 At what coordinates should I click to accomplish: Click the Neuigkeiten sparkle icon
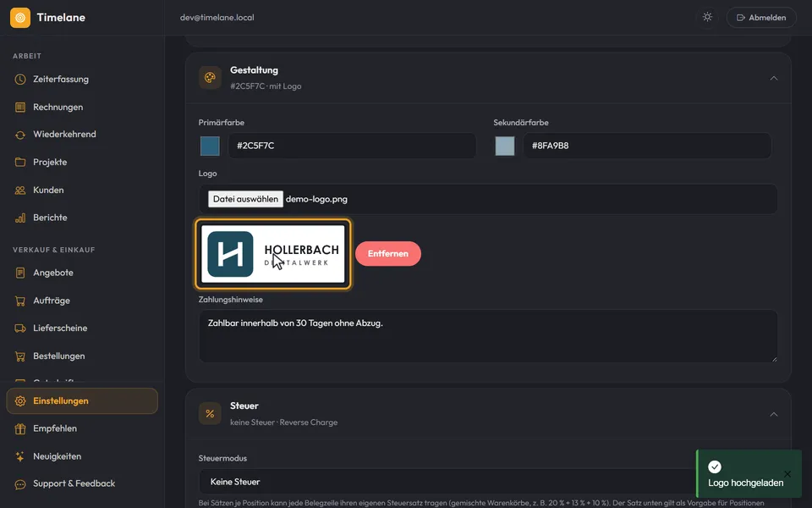pyautogui.click(x=20, y=456)
